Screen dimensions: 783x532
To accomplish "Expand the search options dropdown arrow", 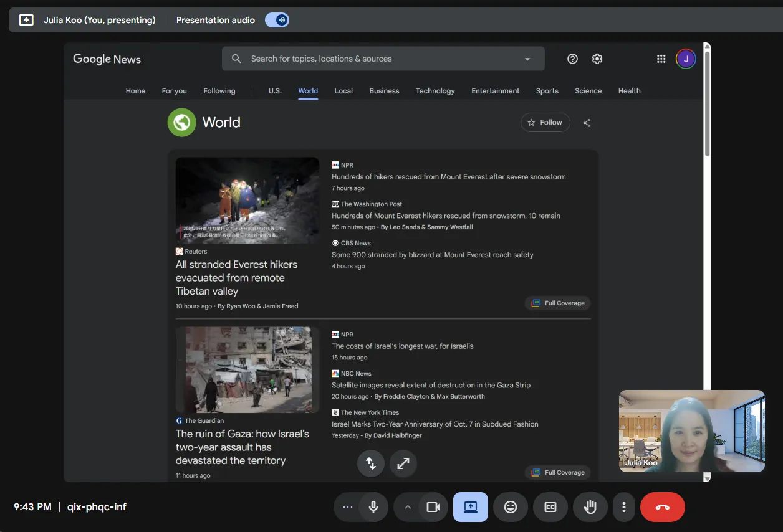I will [527, 59].
